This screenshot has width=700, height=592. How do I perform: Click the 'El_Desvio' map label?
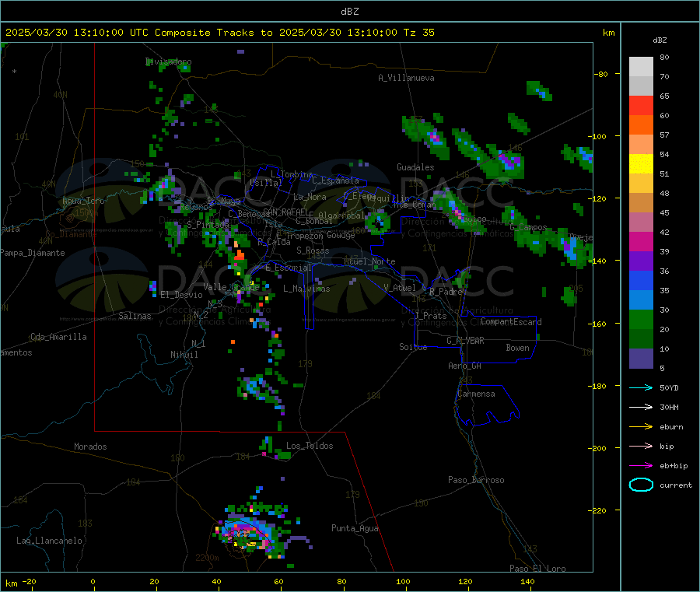point(181,295)
